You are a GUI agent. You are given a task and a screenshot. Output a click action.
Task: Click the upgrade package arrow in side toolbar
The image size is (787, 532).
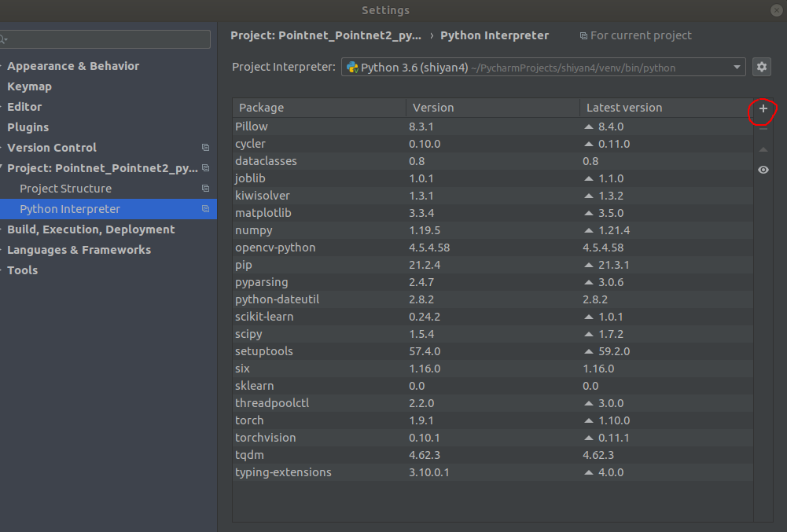tap(763, 149)
